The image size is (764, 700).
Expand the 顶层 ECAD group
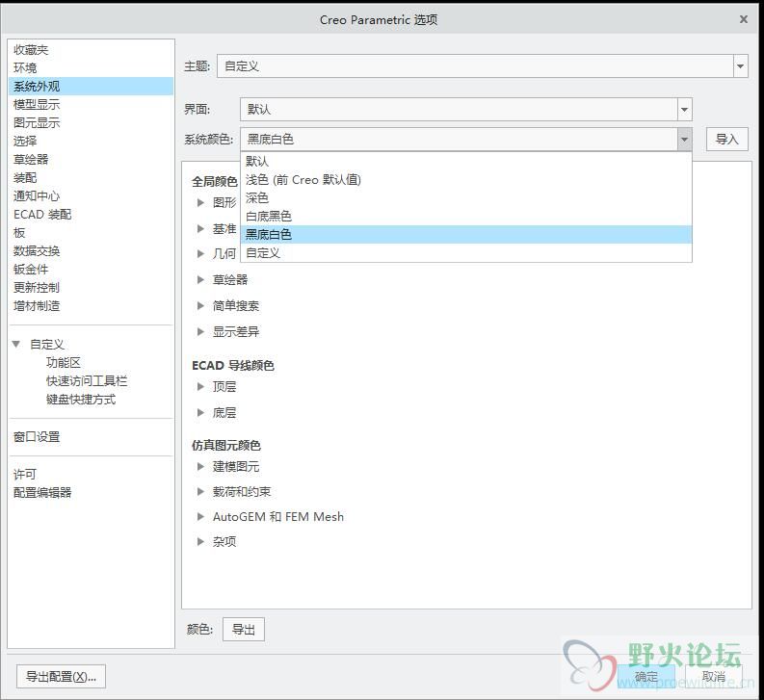200,387
